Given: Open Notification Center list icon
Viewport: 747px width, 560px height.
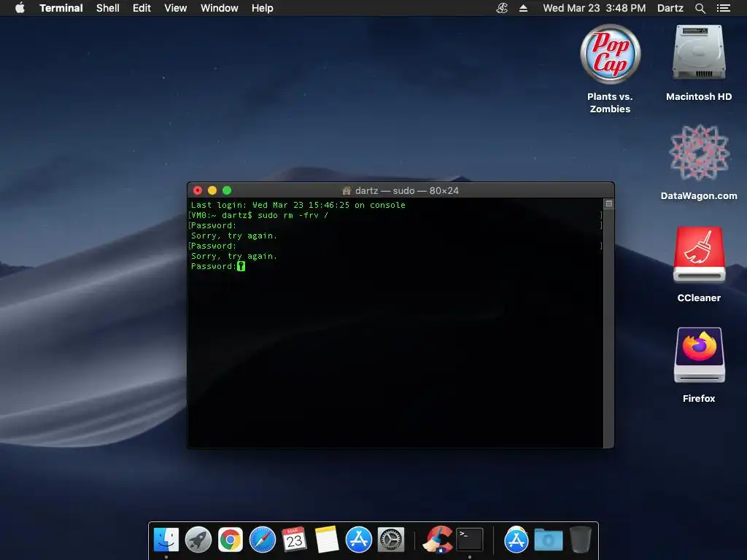Looking at the screenshot, I should pyautogui.click(x=723, y=8).
